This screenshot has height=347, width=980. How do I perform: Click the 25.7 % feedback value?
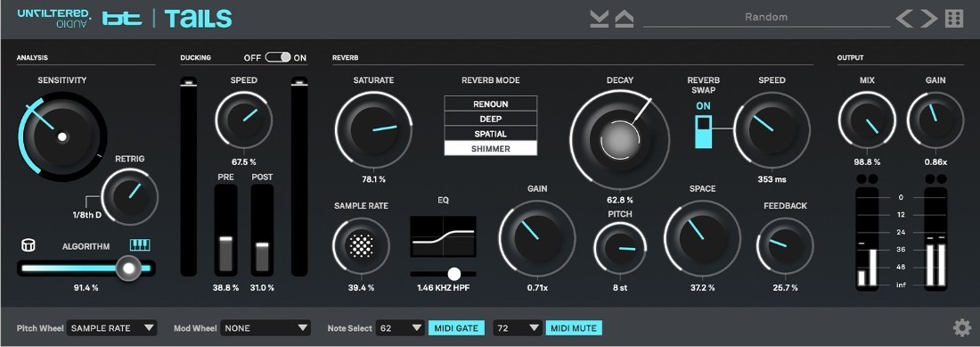pyautogui.click(x=785, y=287)
